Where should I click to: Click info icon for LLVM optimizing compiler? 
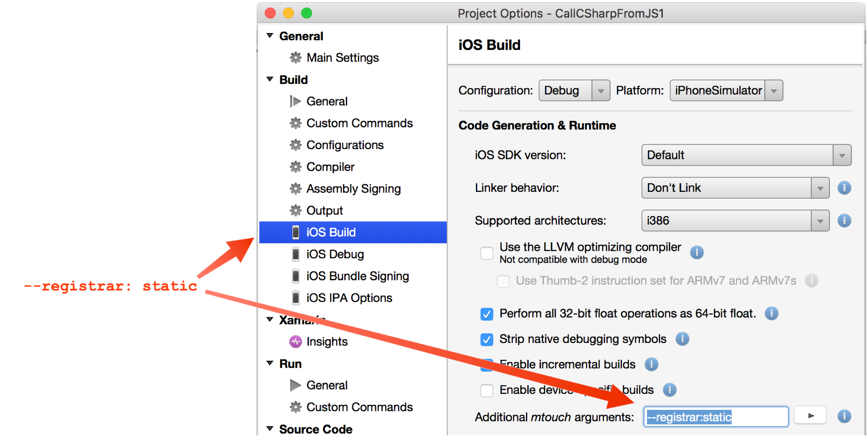(697, 252)
